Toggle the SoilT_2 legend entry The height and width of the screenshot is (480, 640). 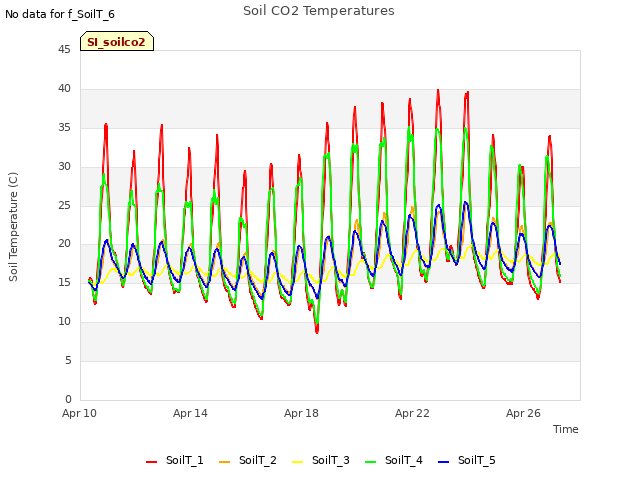coord(248,460)
